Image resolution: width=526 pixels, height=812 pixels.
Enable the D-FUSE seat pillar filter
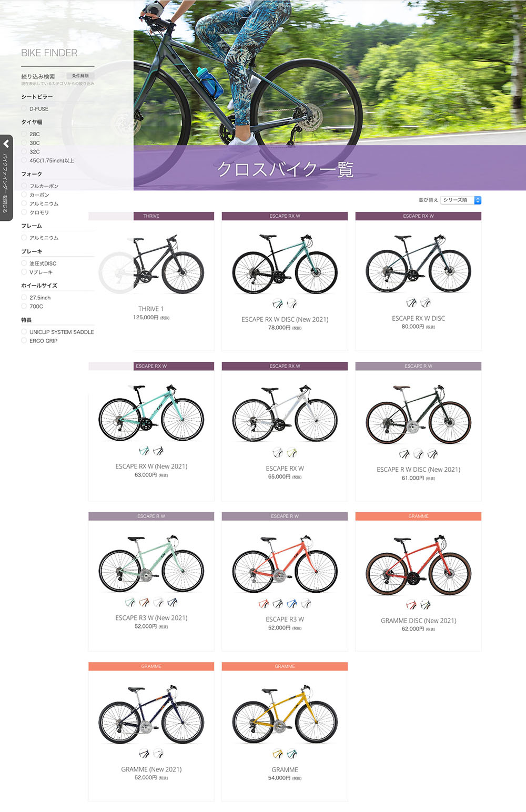click(24, 109)
